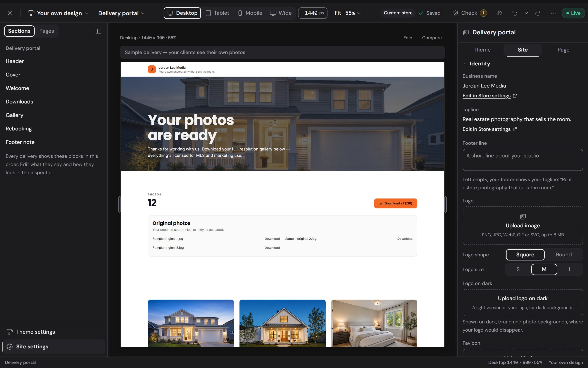Viewport: 588px width, 368px height.
Task: Set Logo shape to Round
Action: pos(564,255)
